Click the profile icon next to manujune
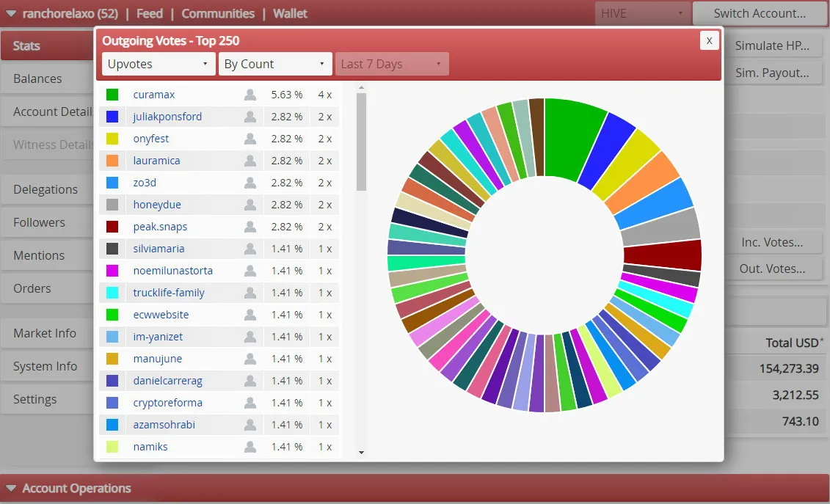Image resolution: width=830 pixels, height=504 pixels. pos(250,359)
